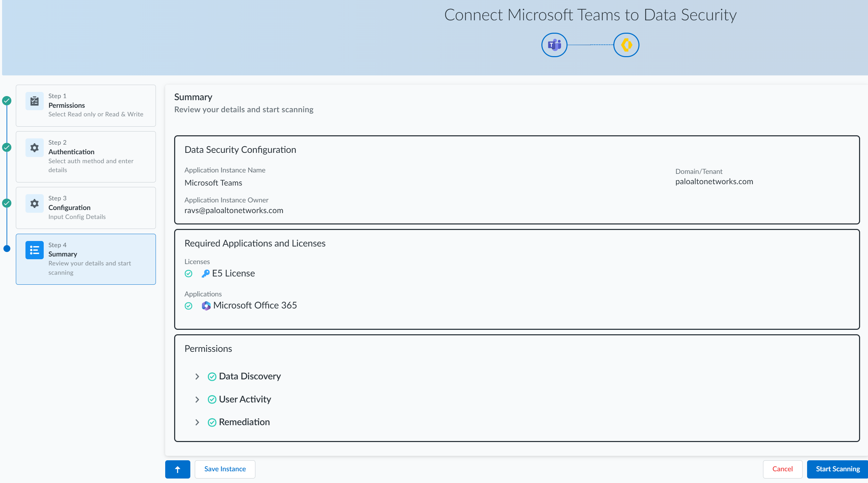Expand the Data Discovery permissions
The height and width of the screenshot is (483, 868).
tap(197, 377)
